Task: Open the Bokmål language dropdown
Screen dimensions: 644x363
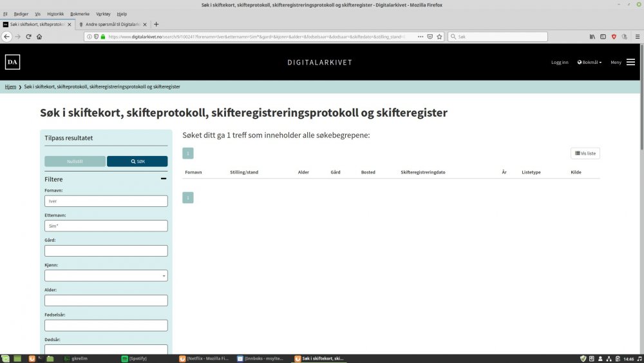Action: click(589, 63)
